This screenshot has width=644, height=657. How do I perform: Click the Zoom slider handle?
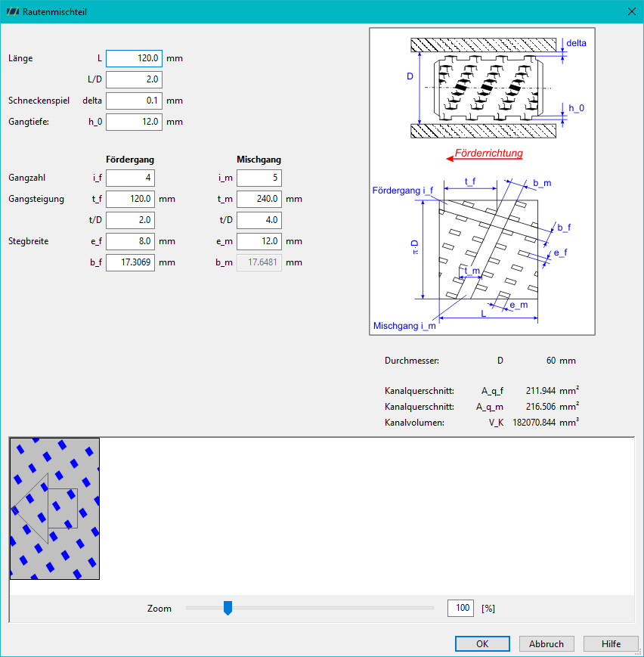(228, 608)
